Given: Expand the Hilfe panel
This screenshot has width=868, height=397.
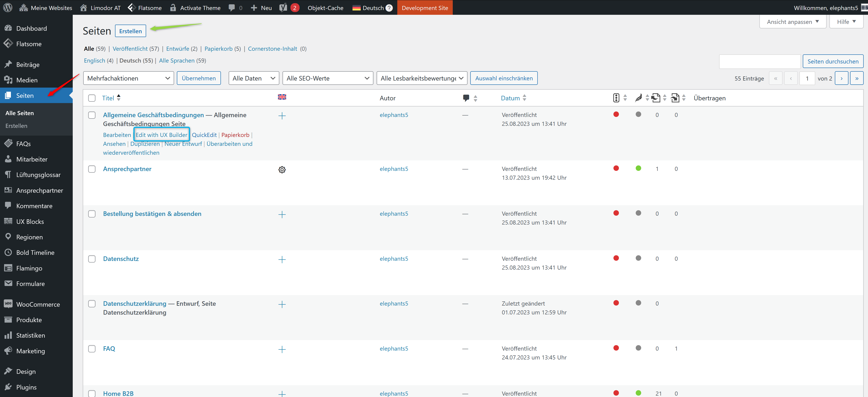Looking at the screenshot, I should (846, 22).
